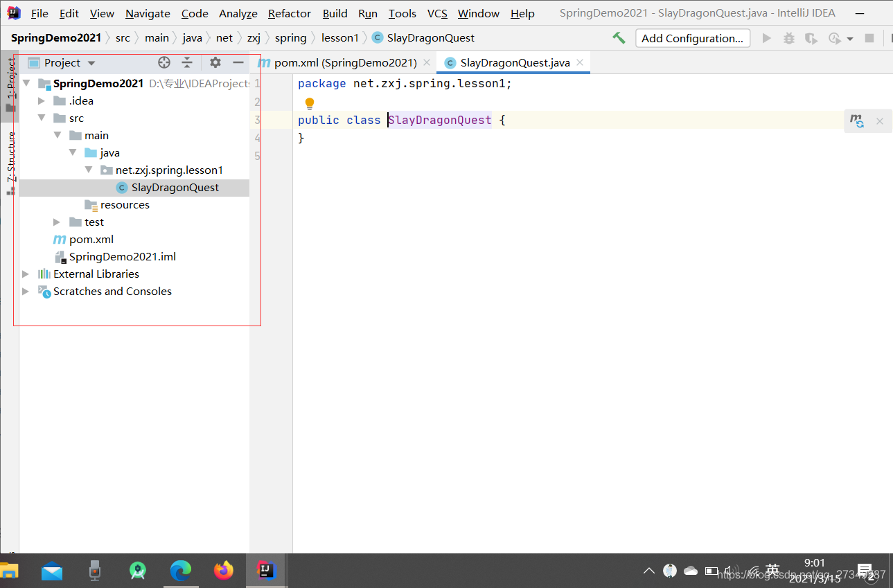
Task: Close the pom.xml editor tab
Action: click(427, 62)
